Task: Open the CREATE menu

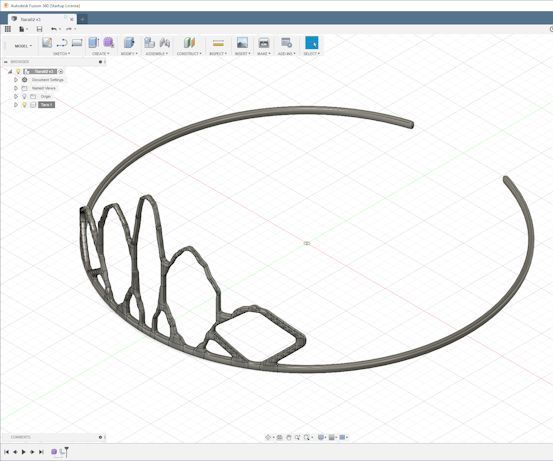Action: [101, 54]
